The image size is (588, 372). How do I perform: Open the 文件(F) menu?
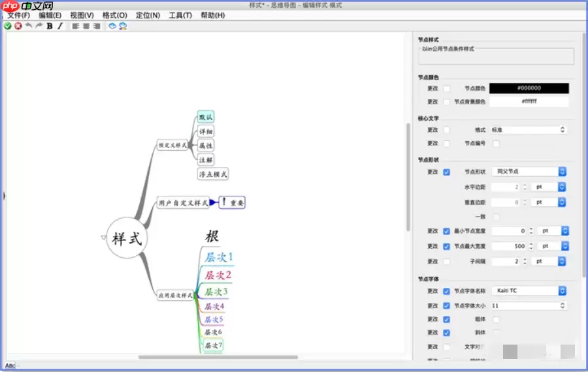[x=18, y=15]
